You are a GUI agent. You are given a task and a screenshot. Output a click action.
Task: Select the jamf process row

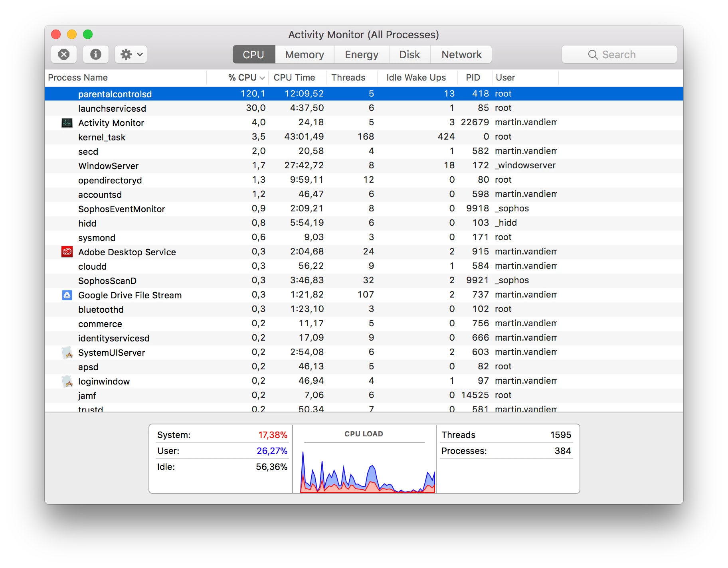364,395
